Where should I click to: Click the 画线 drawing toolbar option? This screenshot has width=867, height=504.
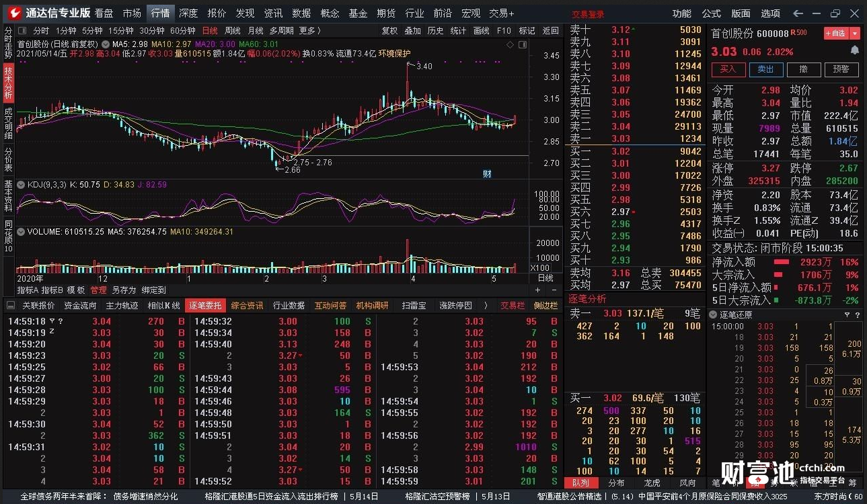(482, 30)
